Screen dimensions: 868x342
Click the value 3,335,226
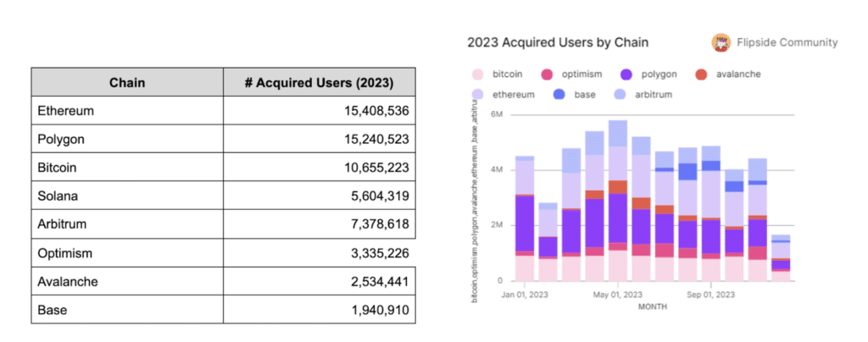tap(379, 253)
